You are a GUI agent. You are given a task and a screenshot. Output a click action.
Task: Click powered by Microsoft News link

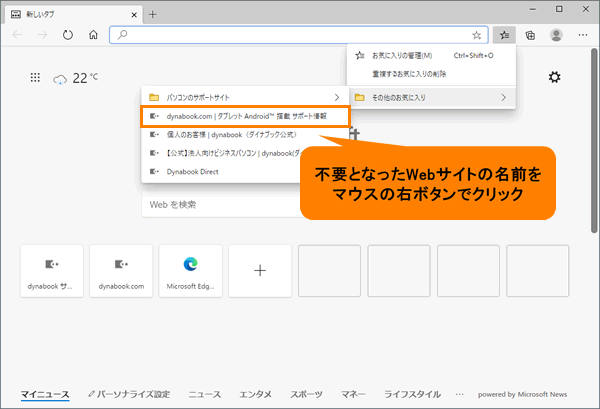click(x=522, y=394)
